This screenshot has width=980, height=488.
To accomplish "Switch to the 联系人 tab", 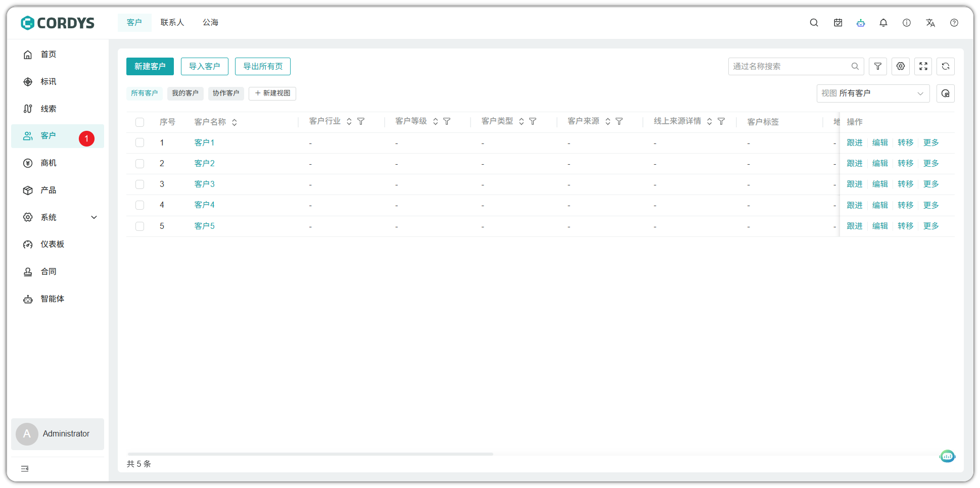I will [172, 23].
